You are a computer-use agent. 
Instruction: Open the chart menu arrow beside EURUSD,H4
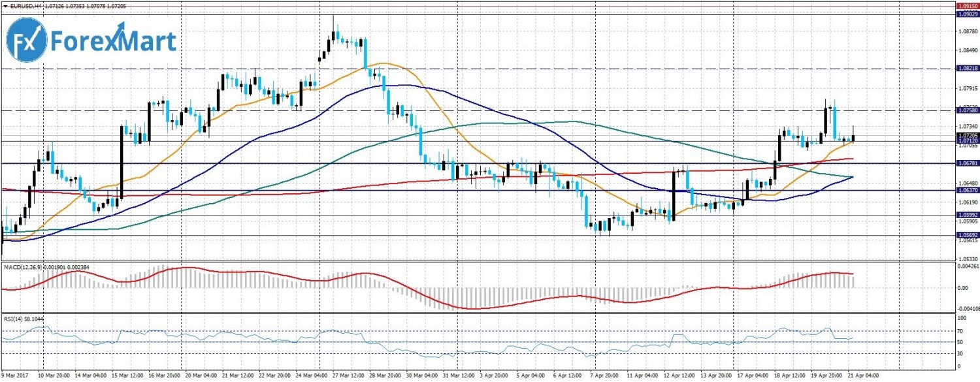[x=5, y=7]
